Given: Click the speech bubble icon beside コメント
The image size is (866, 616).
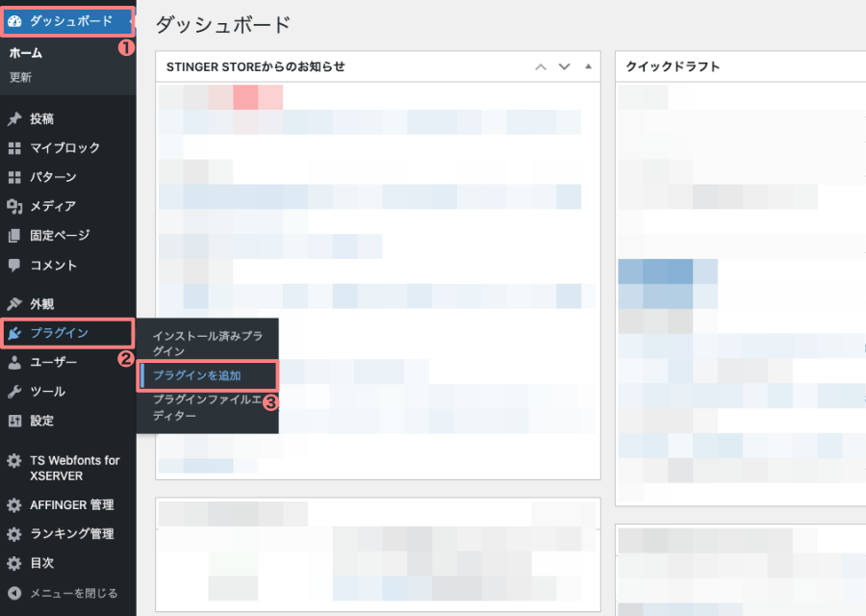Looking at the screenshot, I should [14, 266].
